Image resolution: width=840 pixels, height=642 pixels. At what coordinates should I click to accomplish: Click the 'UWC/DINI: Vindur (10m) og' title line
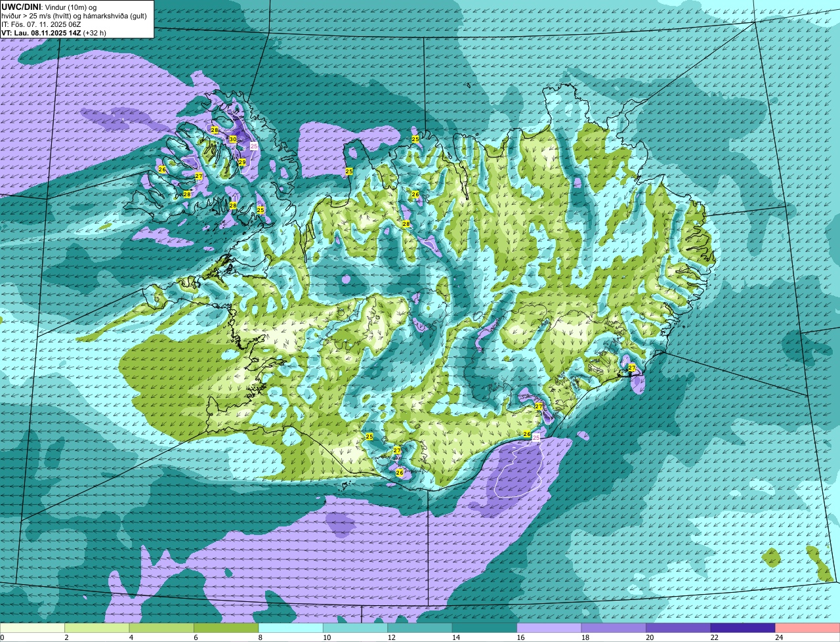(x=49, y=7)
